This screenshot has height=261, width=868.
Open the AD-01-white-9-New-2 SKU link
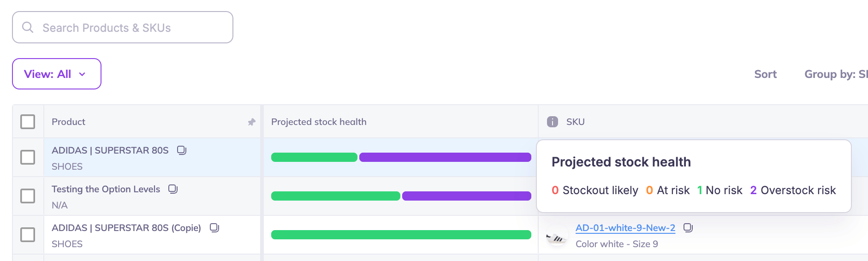(x=625, y=228)
